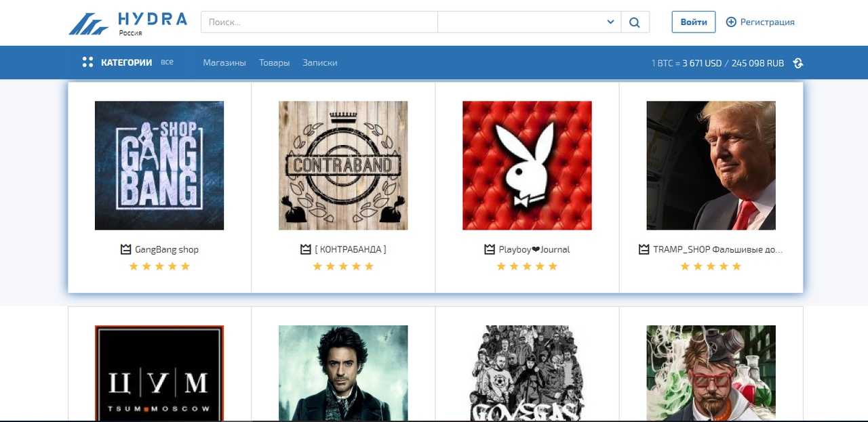Click the star rating under TRAMP_SHOP
This screenshot has width=868, height=422.
point(711,266)
